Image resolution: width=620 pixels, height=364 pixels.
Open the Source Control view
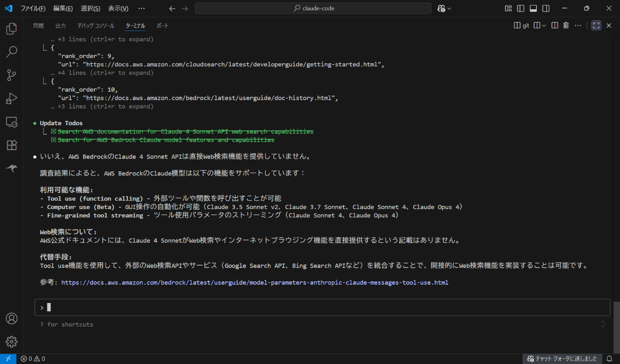click(x=12, y=75)
